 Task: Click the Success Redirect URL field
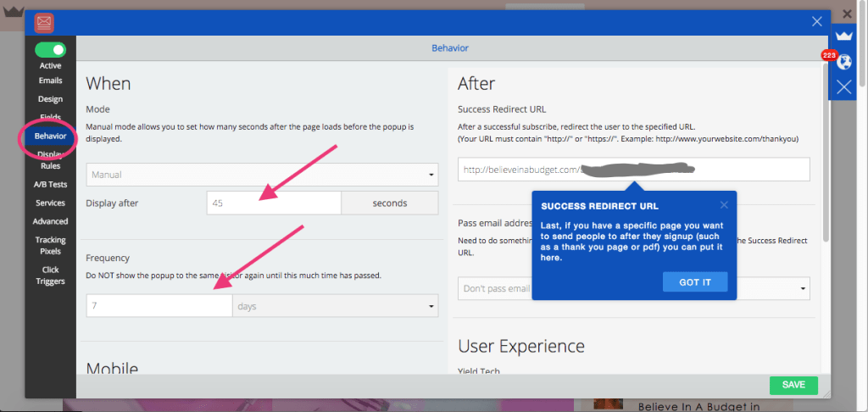click(633, 170)
